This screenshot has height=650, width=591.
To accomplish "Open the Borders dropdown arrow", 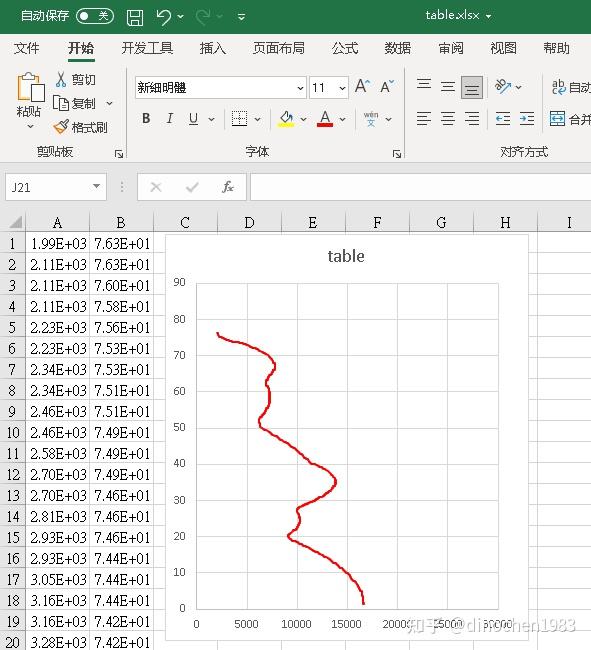I will point(257,119).
